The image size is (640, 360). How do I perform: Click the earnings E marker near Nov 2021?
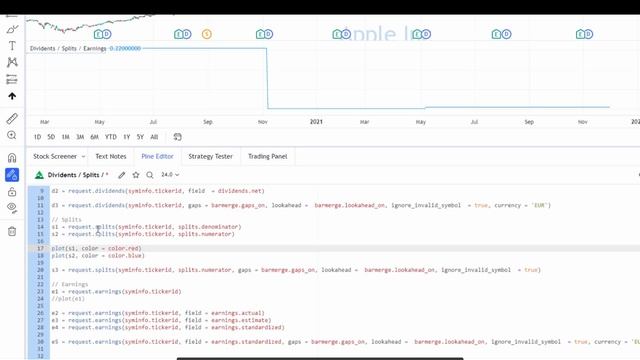pyautogui.click(x=580, y=34)
